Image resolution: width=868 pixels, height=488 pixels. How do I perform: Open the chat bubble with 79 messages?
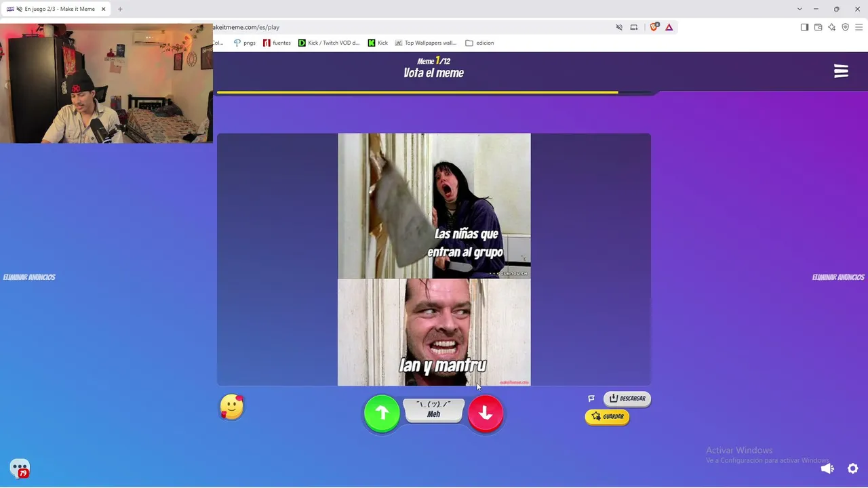(20, 468)
